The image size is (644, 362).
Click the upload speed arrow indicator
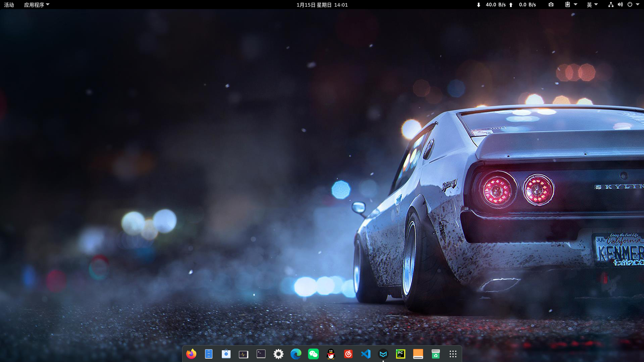pos(511,5)
